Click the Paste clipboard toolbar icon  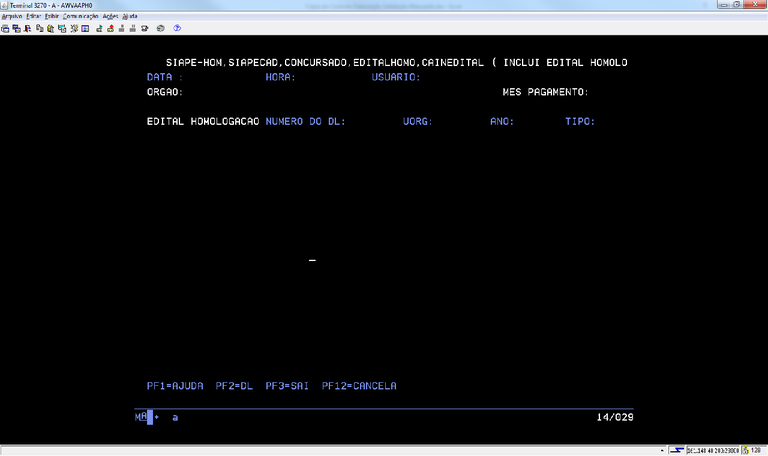[x=49, y=28]
